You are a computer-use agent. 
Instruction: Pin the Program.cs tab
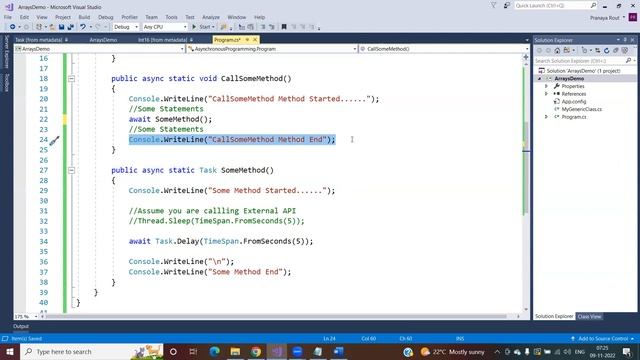click(247, 40)
